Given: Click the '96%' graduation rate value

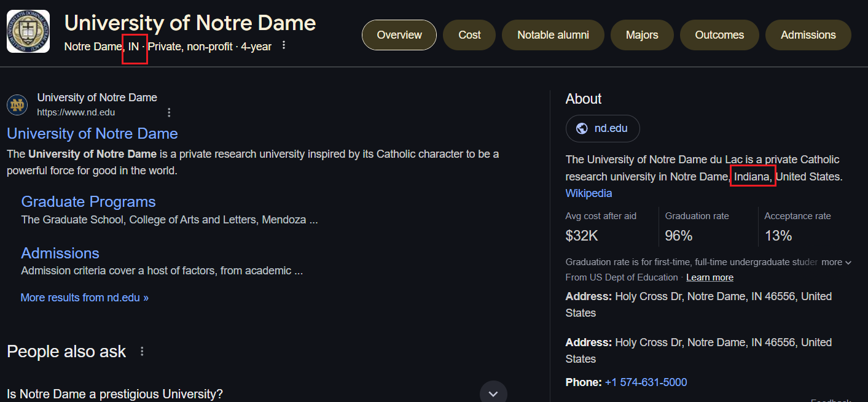Looking at the screenshot, I should point(679,236).
